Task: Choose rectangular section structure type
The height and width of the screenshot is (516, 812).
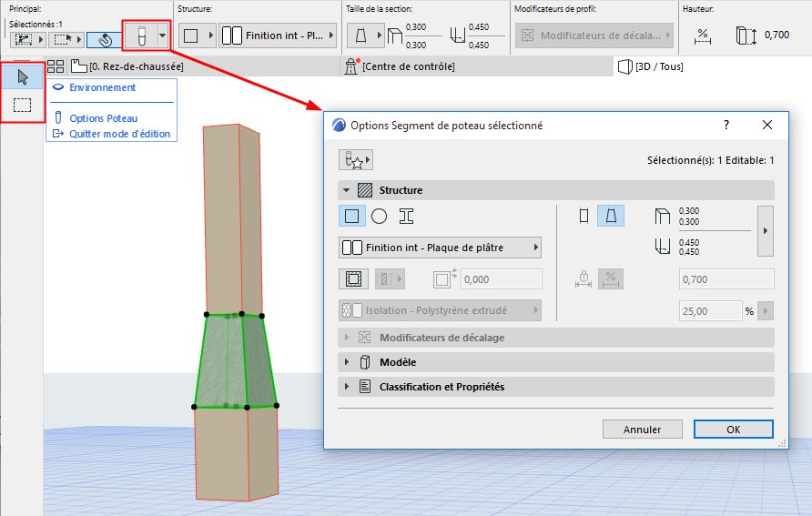Action: coord(351,217)
